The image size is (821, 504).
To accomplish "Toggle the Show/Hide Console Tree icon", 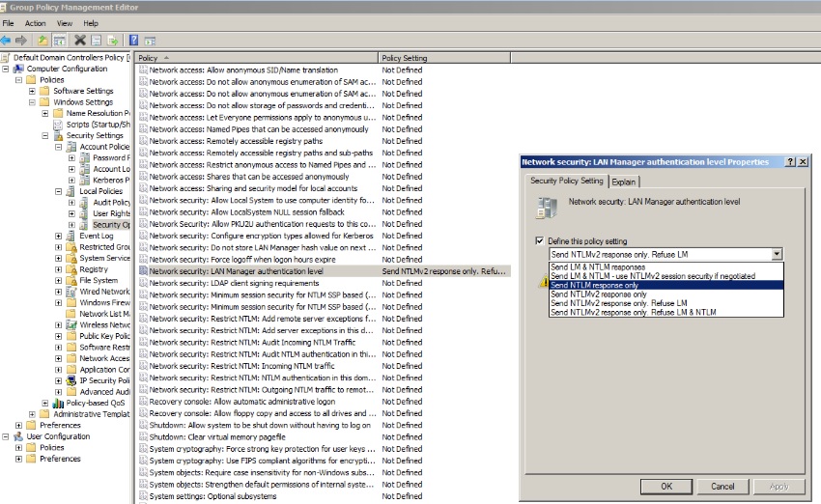I will coord(59,41).
